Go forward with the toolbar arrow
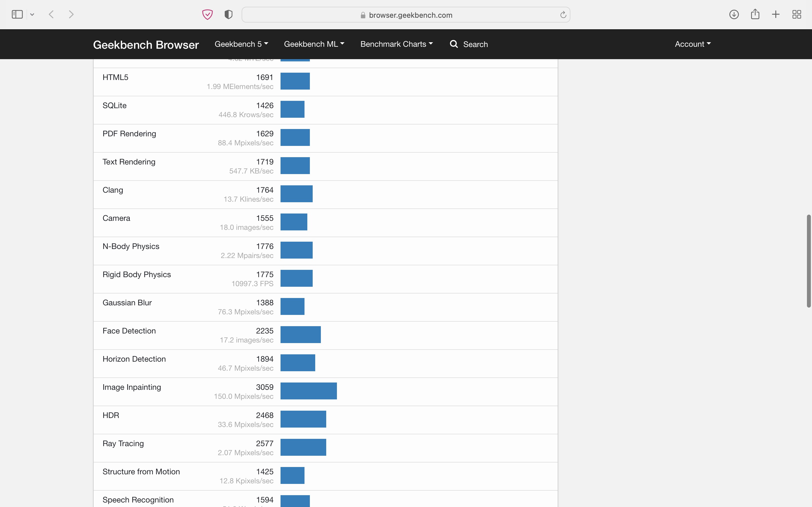 coord(71,14)
